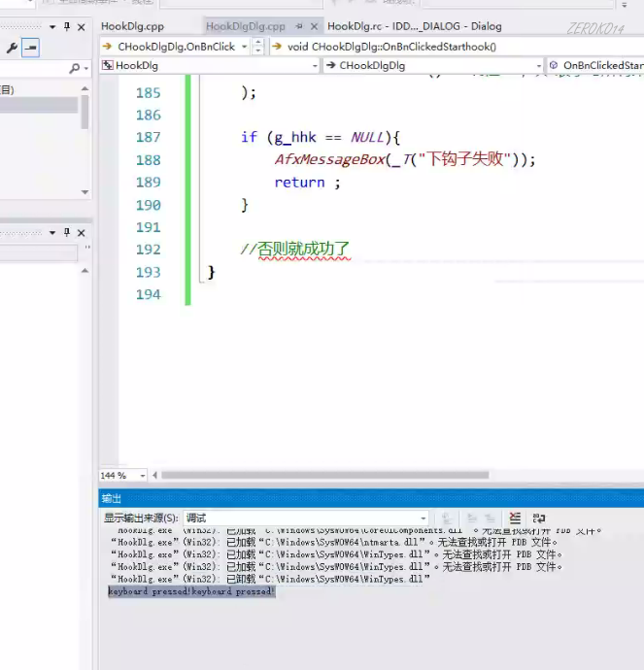Switch to the HookDlg.cpp tab
Viewport: 644px width, 670px height.
pyautogui.click(x=132, y=26)
